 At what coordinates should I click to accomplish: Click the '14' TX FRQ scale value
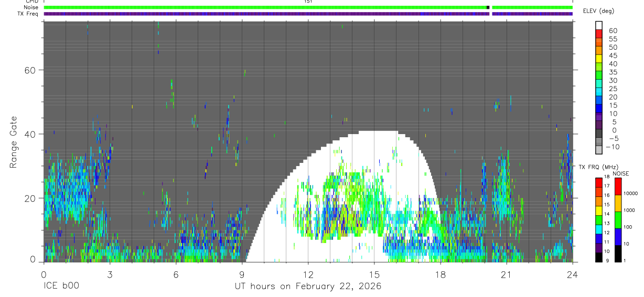tap(607, 215)
